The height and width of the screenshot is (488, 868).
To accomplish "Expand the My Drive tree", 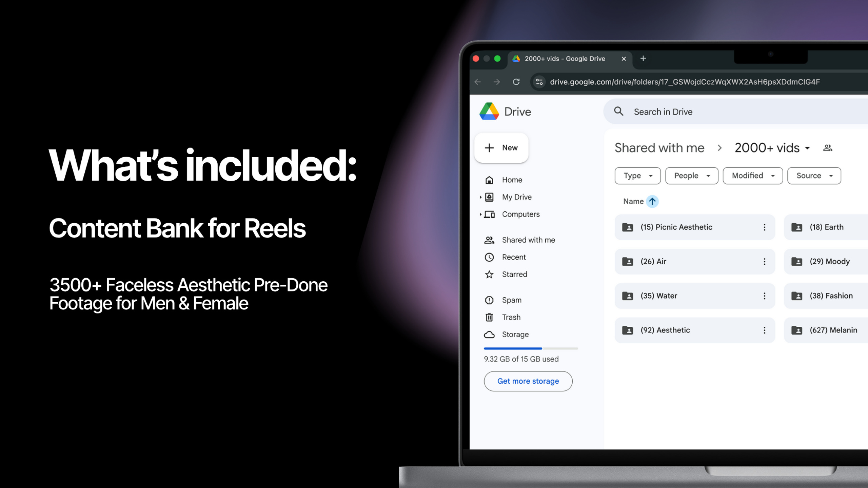I will coord(480,197).
